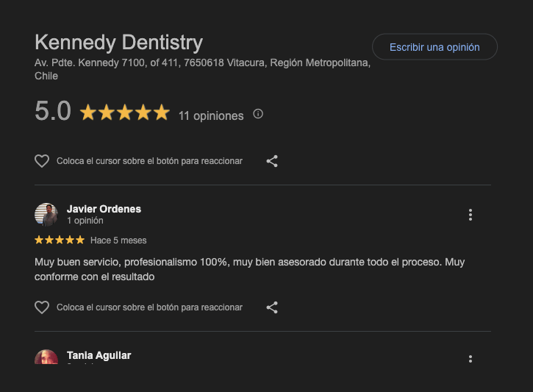Click the Hace 5 meses timestamp
Image resolution: width=533 pixels, height=392 pixels.
click(118, 240)
